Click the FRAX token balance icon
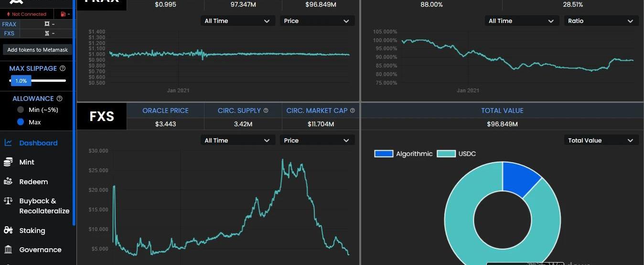 tap(47, 24)
